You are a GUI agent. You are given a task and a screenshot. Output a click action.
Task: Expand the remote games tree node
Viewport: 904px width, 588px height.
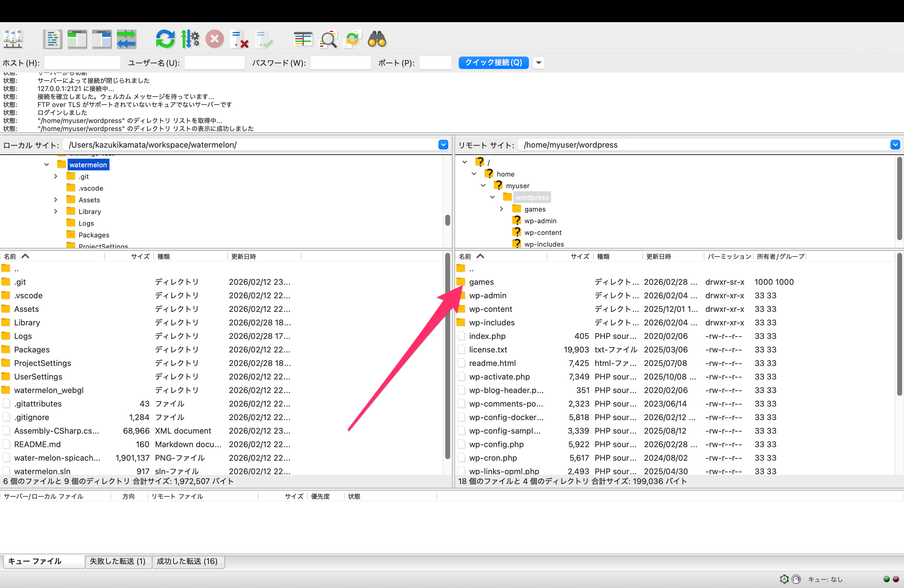tap(502, 209)
